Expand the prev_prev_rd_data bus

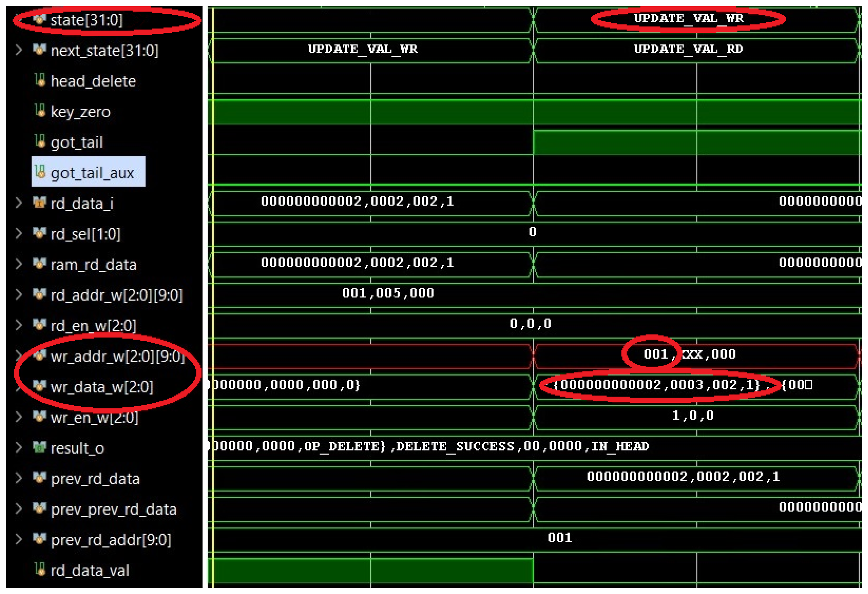(19, 509)
